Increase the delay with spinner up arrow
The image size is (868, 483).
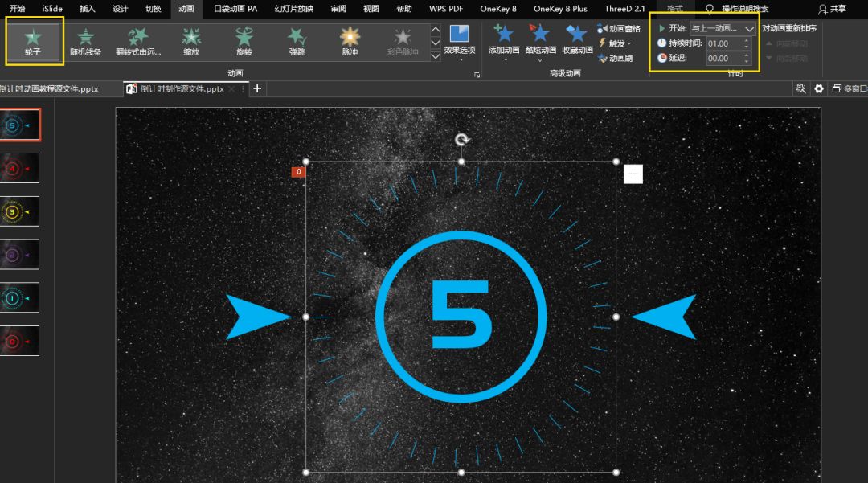click(x=747, y=55)
